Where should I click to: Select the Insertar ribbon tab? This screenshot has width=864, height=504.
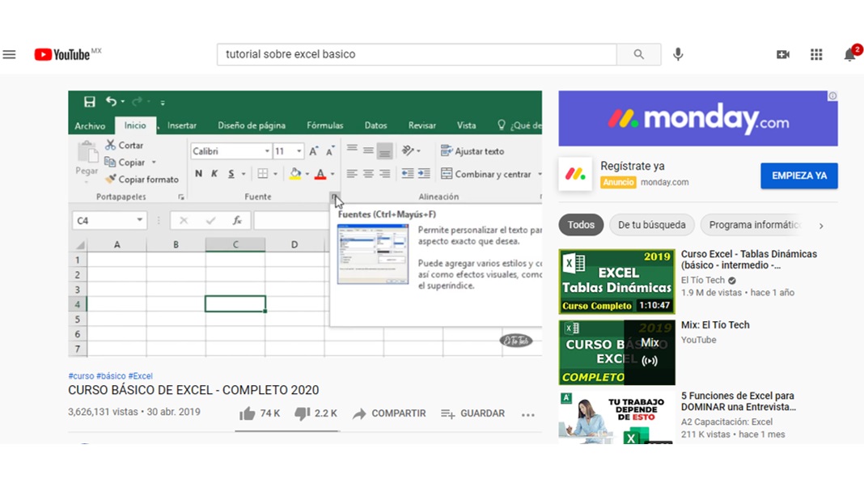(x=182, y=125)
